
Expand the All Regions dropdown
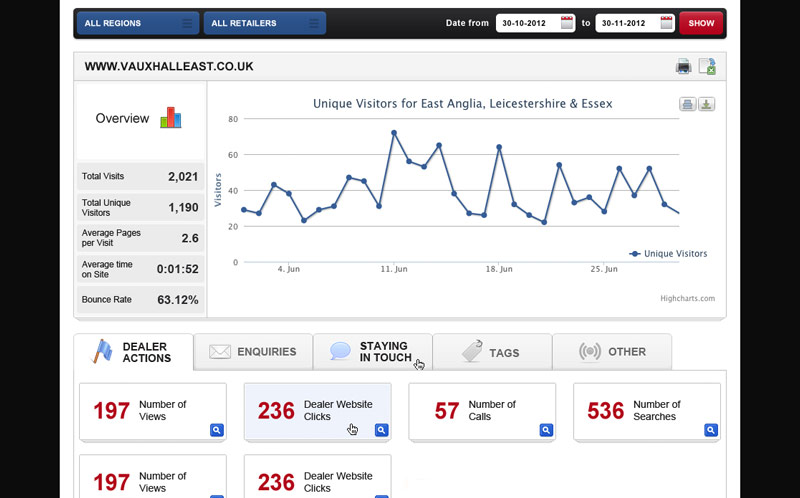136,23
